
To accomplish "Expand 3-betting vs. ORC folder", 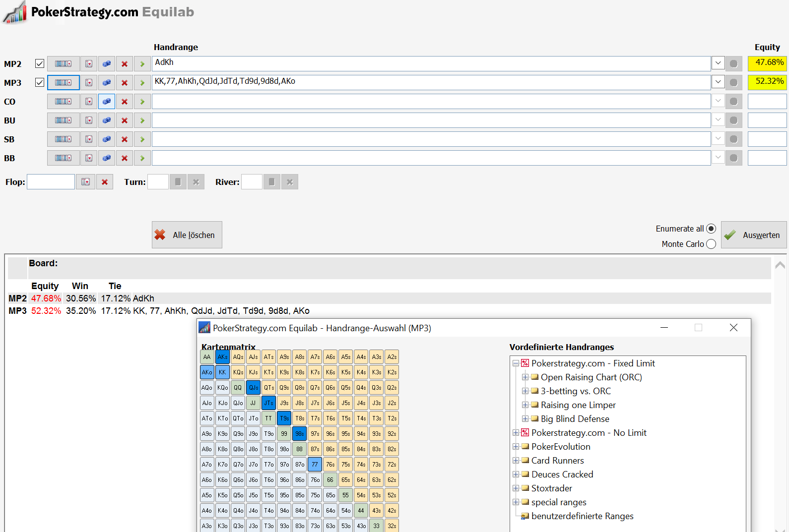I will coord(525,391).
